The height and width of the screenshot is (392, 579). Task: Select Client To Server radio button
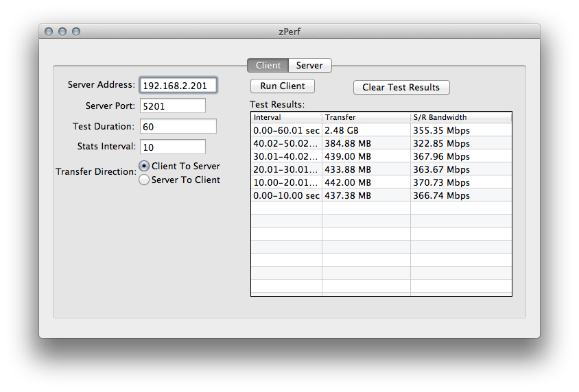click(x=144, y=166)
